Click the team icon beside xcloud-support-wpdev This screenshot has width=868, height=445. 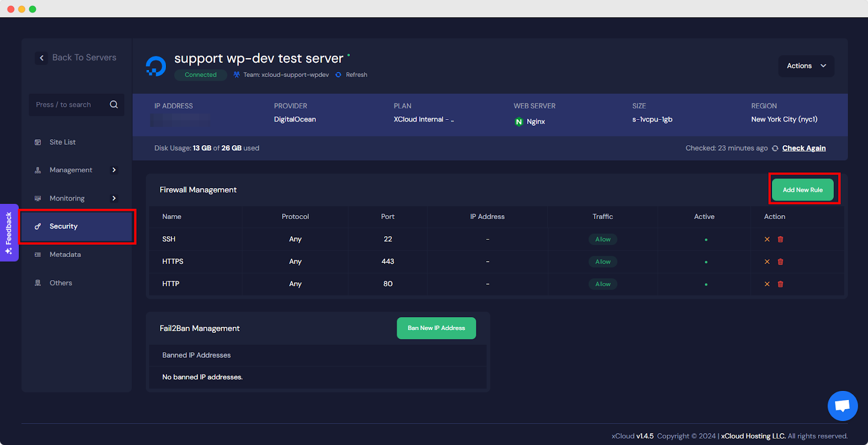point(237,75)
